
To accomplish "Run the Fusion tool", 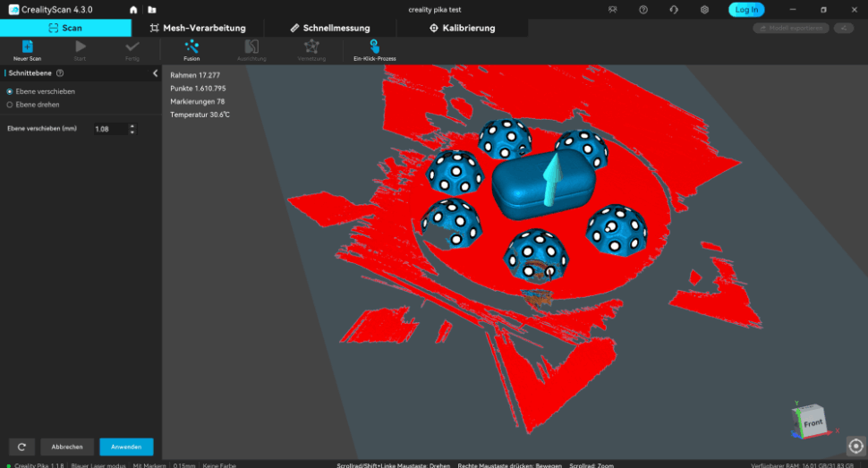I will [x=191, y=47].
